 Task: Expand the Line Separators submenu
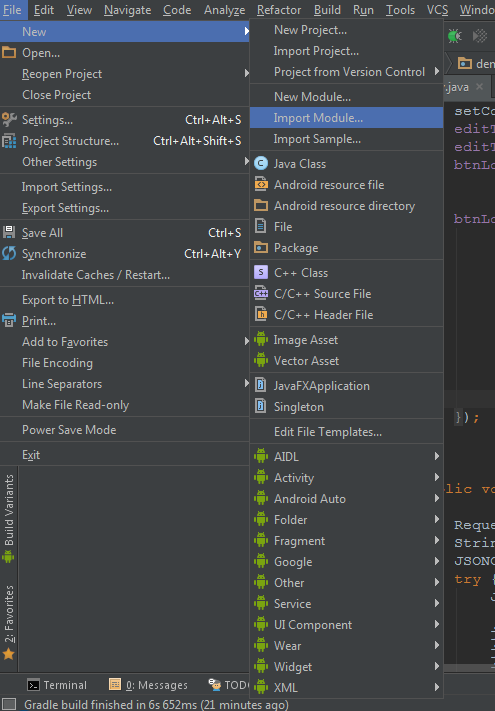click(x=247, y=384)
